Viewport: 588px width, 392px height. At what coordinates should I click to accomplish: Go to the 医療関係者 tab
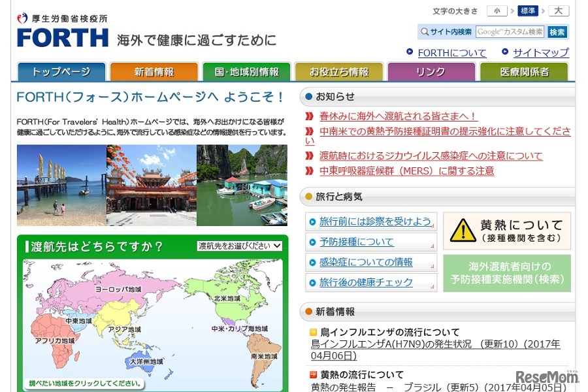524,72
